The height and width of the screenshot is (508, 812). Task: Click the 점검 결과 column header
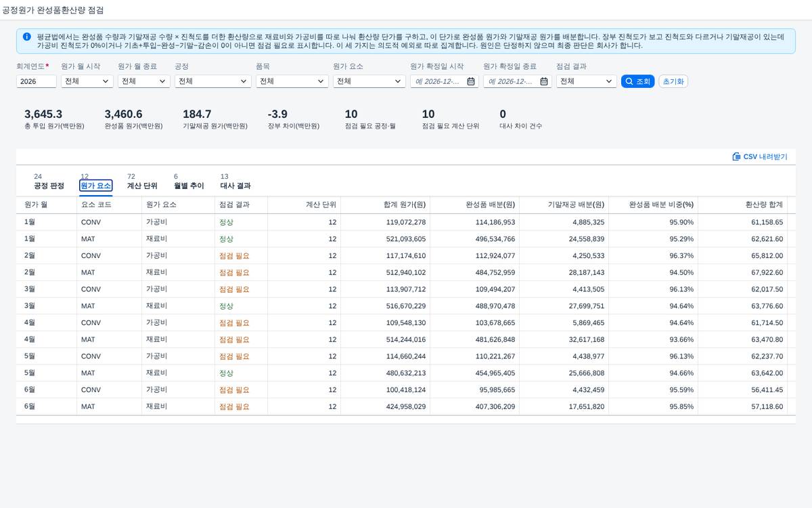pos(241,205)
